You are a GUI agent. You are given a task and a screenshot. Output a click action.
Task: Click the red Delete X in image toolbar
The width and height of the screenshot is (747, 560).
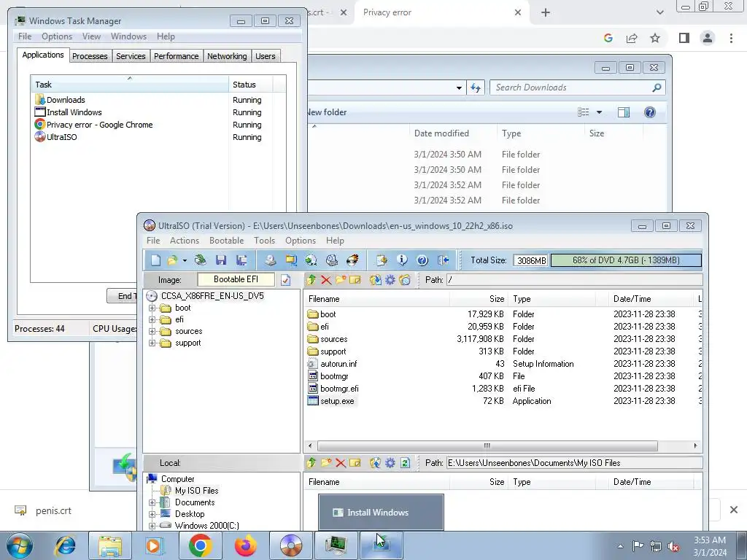[326, 280]
